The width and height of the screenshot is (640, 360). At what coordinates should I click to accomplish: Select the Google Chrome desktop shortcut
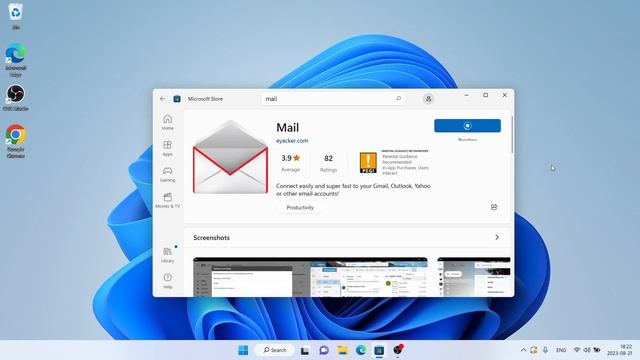[x=16, y=141]
